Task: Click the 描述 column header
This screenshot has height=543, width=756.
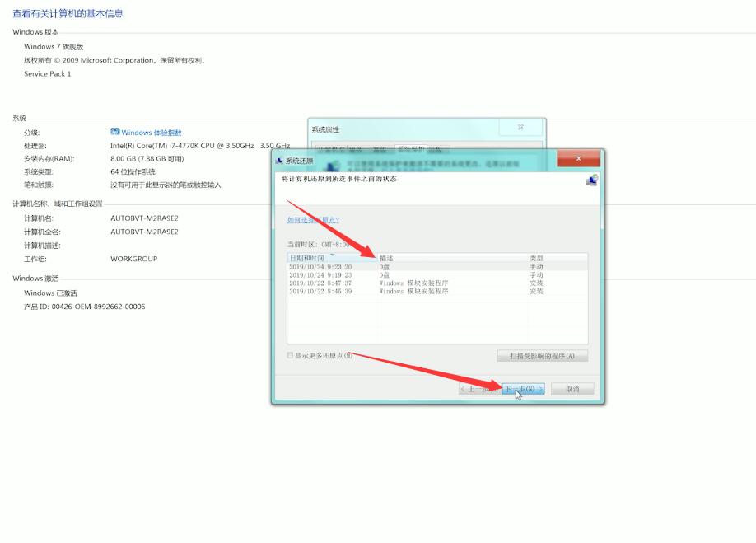Action: [x=452, y=258]
